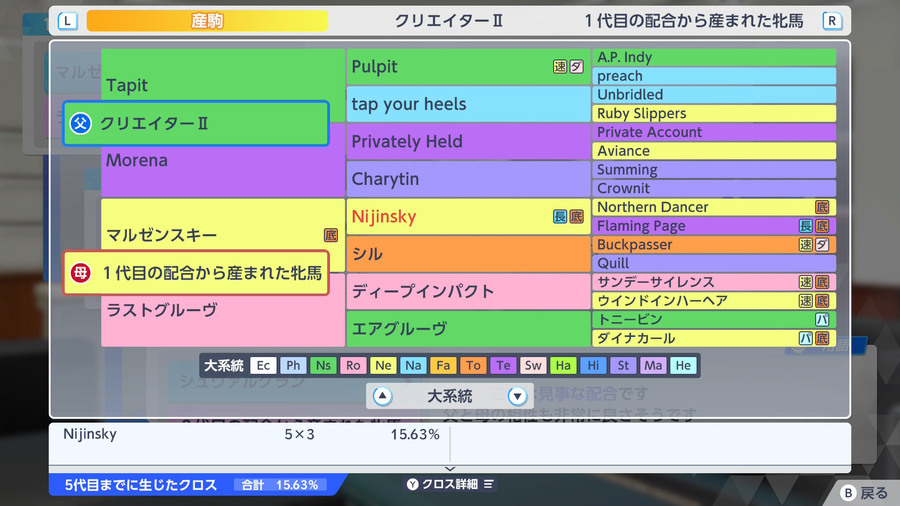Select the To lineage swatch
The width and height of the screenshot is (900, 506).
[473, 365]
